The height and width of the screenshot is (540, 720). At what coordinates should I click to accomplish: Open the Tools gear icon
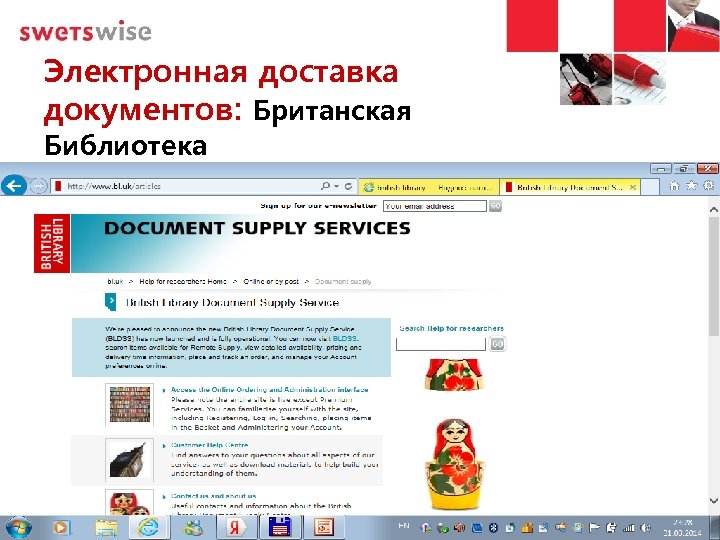tap(709, 186)
